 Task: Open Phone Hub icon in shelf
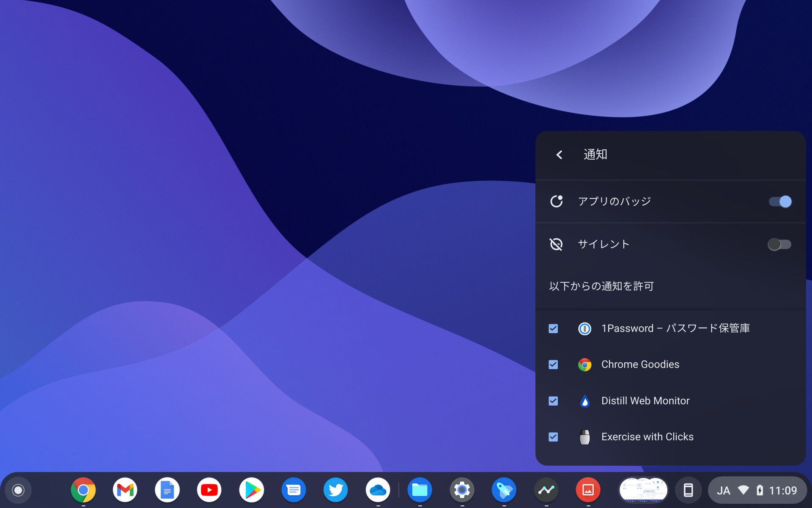[688, 490]
